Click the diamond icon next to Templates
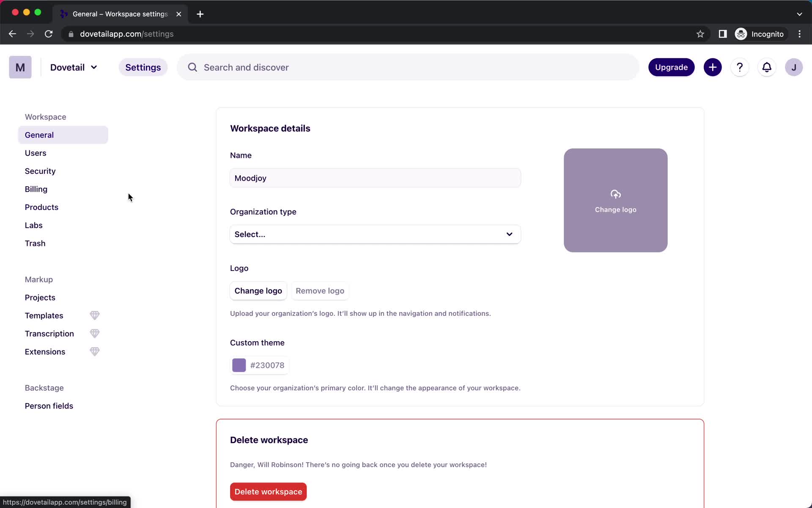812x508 pixels. pyautogui.click(x=95, y=315)
